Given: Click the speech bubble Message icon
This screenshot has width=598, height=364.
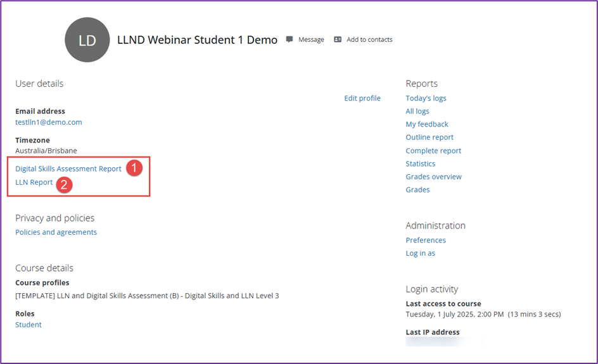Looking at the screenshot, I should [289, 39].
